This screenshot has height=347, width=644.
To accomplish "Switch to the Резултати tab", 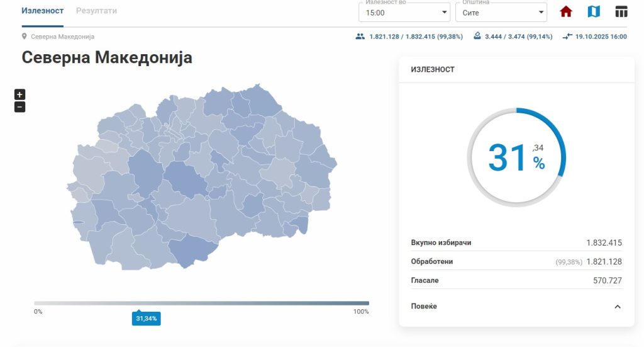I will pyautogui.click(x=96, y=11).
